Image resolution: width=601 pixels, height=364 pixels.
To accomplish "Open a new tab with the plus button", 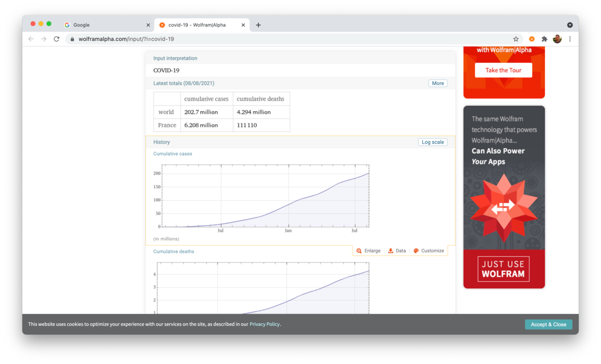I will 258,25.
